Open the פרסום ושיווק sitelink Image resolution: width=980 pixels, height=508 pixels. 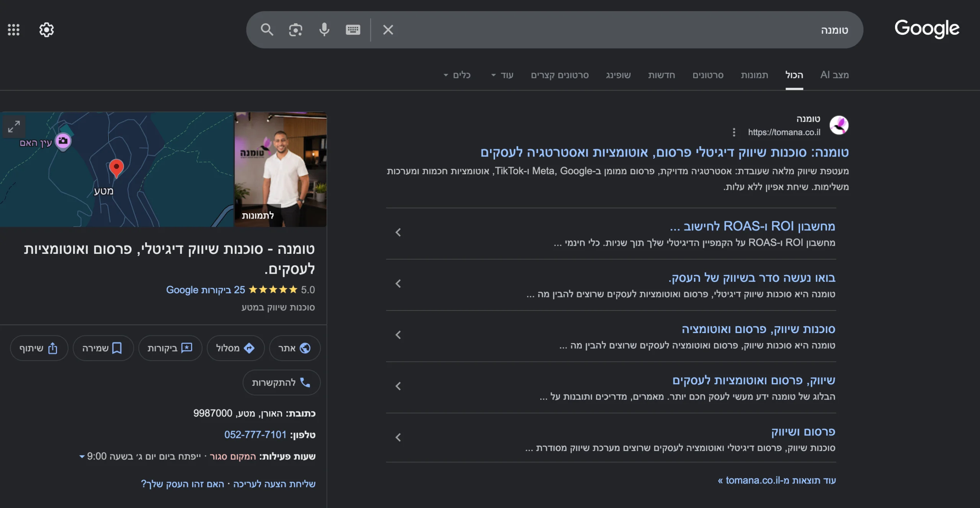[803, 431]
